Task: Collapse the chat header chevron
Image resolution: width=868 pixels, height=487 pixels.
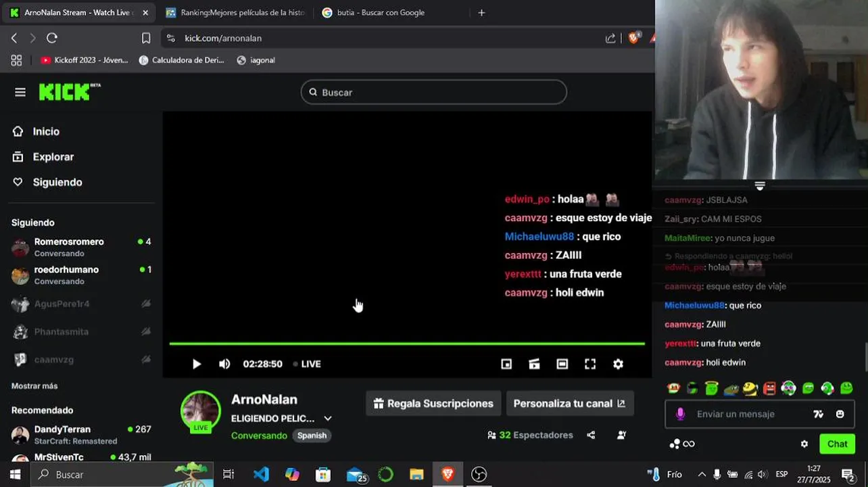Action: click(759, 186)
